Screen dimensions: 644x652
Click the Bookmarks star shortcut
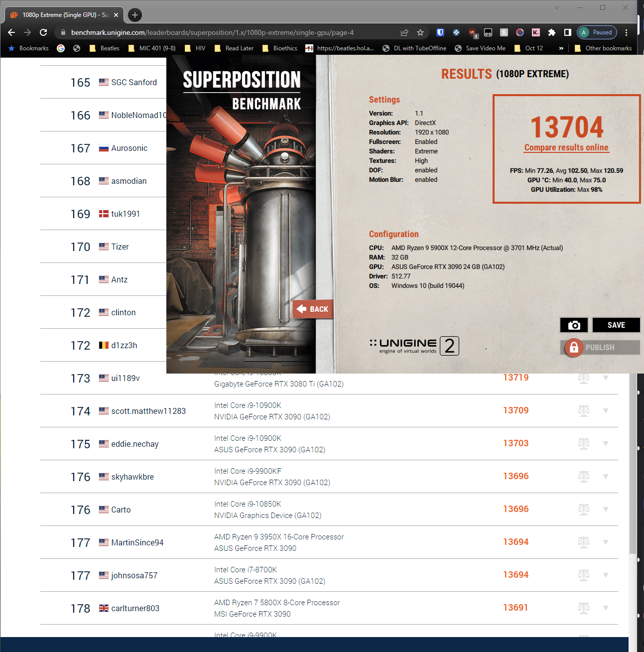tap(28, 48)
